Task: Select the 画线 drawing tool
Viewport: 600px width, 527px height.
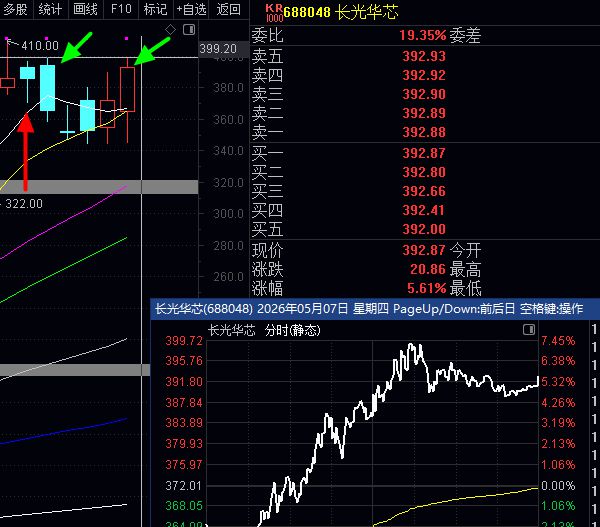Action: [x=85, y=9]
